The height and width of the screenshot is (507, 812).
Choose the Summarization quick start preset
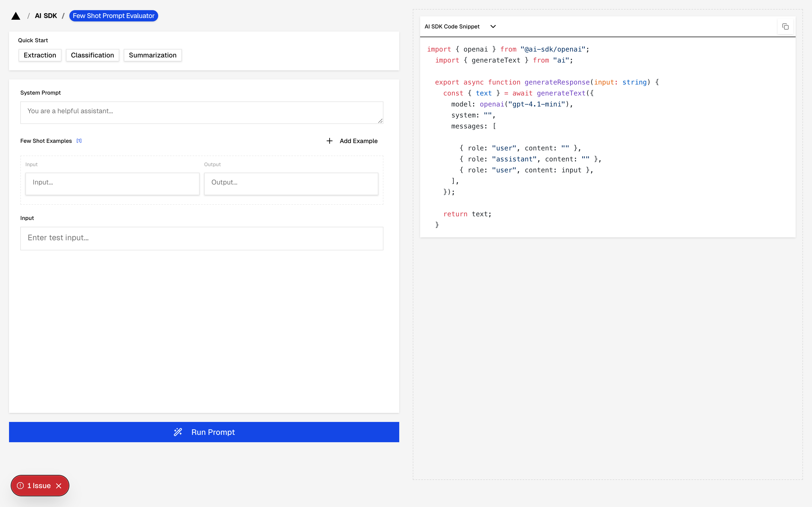[153, 55]
